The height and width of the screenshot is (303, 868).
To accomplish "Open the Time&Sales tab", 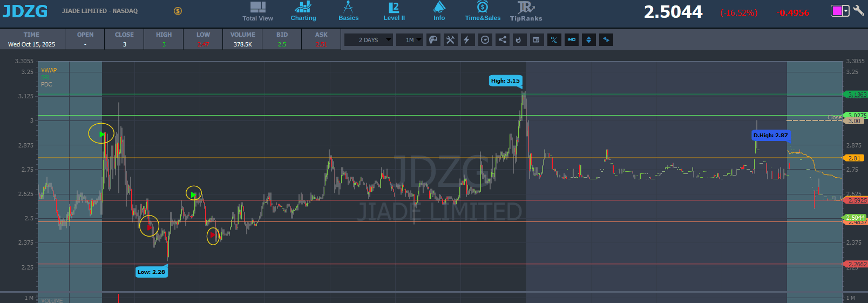I will [x=483, y=11].
